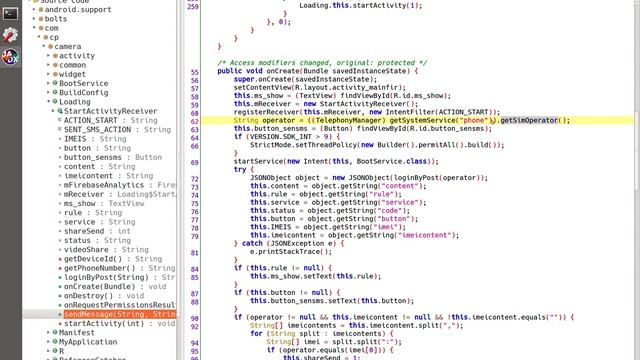Click loginByPost call on line 72
The height and width of the screenshot is (360, 640).
point(416,178)
